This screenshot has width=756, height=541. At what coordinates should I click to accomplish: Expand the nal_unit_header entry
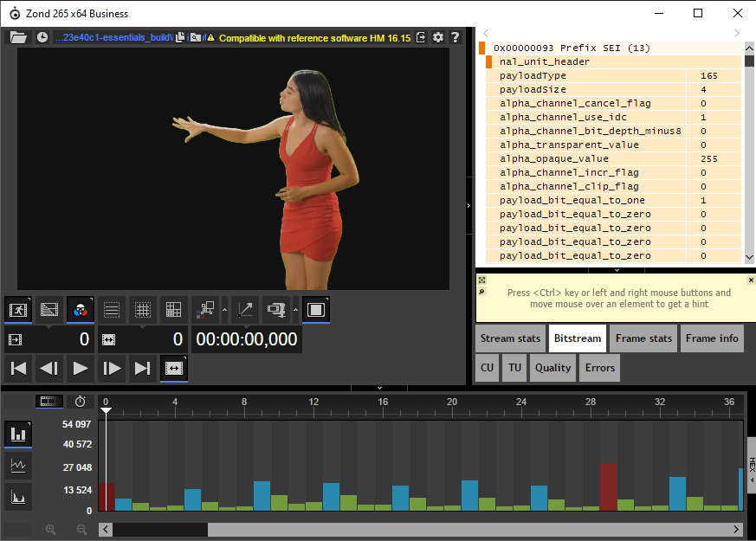[x=488, y=61]
